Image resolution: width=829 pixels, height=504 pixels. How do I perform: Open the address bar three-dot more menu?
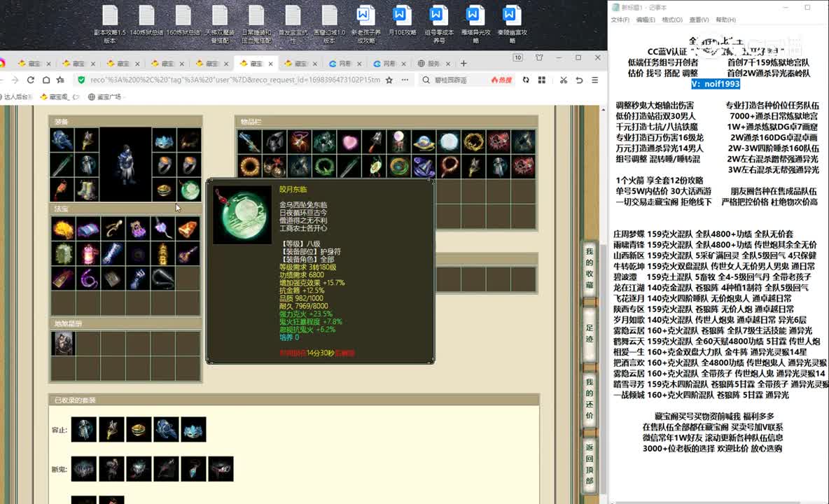[x=405, y=80]
